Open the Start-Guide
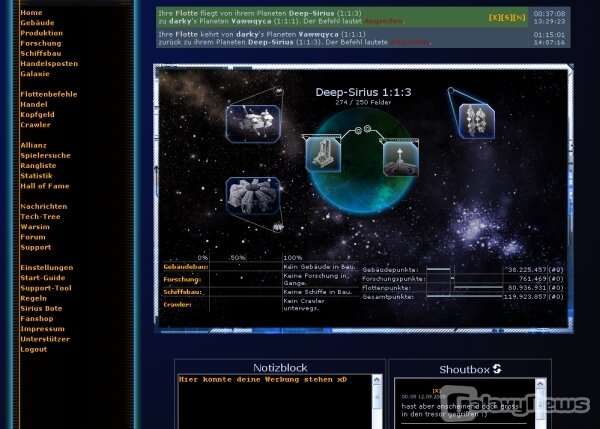600x429 pixels. tap(42, 278)
